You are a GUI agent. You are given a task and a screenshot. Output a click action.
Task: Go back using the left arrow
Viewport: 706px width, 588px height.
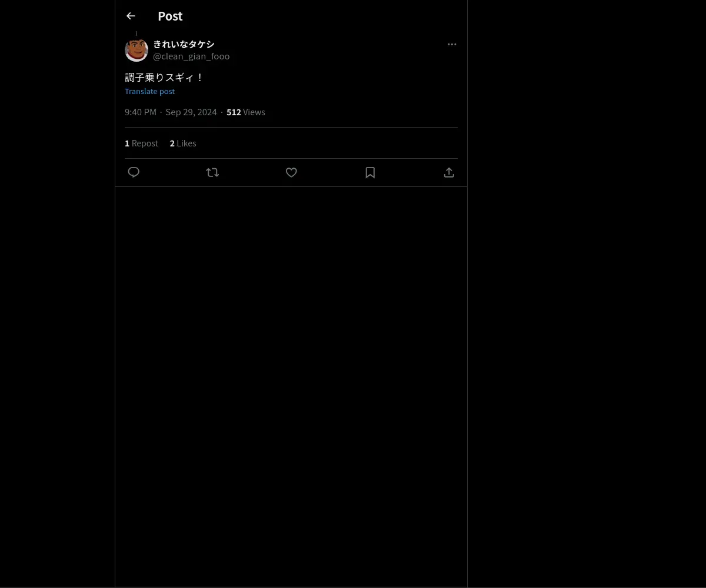[x=131, y=16]
